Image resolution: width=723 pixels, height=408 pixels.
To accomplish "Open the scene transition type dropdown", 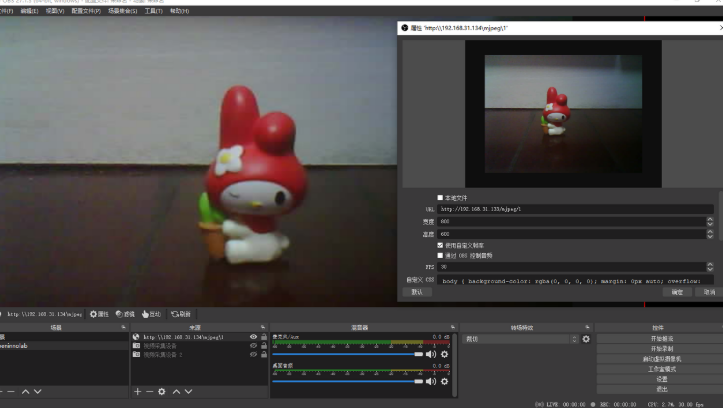I will [521, 339].
